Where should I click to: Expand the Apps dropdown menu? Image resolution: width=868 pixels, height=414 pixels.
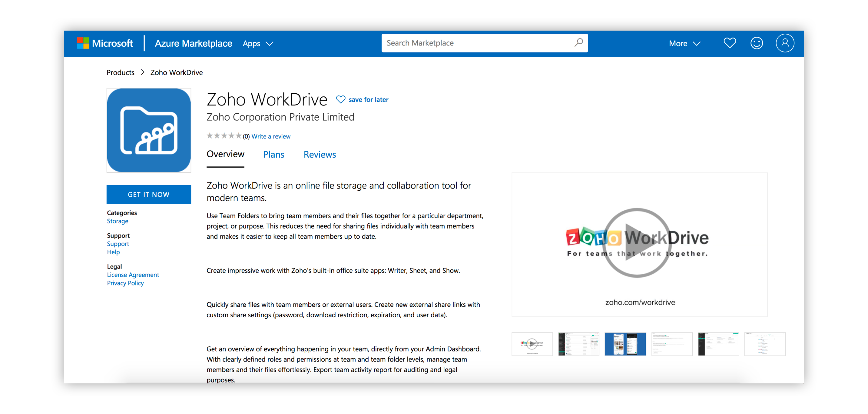pyautogui.click(x=258, y=43)
